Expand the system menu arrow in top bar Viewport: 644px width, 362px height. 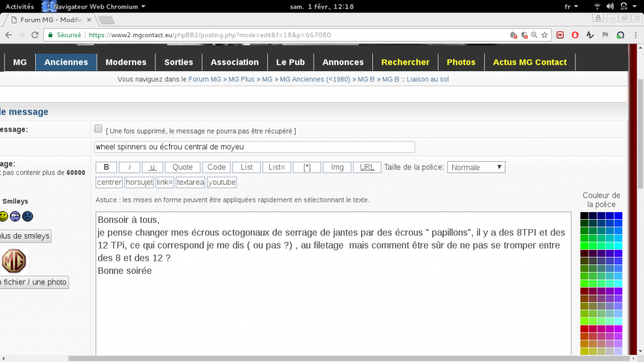(635, 6)
